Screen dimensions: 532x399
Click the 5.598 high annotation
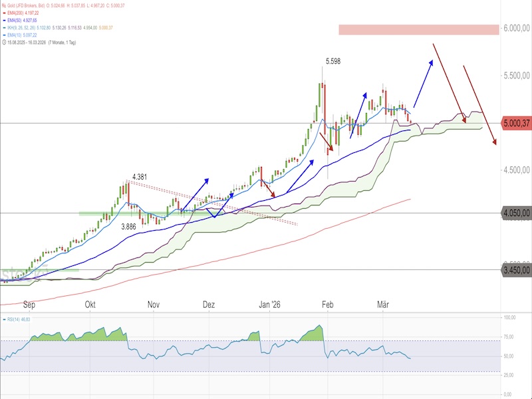(334, 61)
